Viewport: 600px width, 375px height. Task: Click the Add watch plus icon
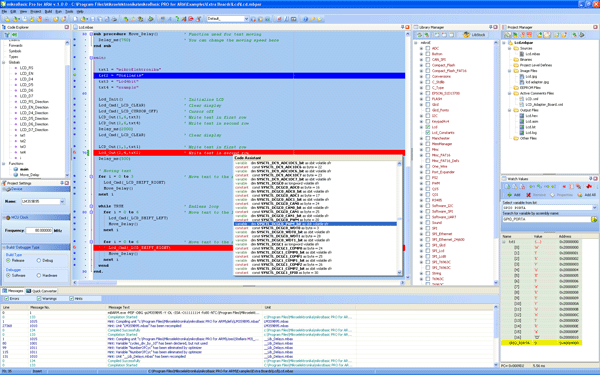click(509, 195)
